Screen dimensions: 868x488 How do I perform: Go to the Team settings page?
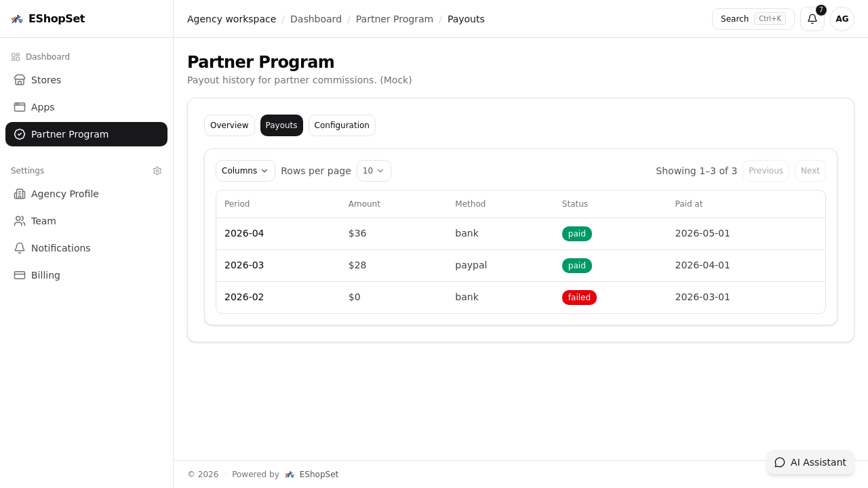tap(86, 221)
